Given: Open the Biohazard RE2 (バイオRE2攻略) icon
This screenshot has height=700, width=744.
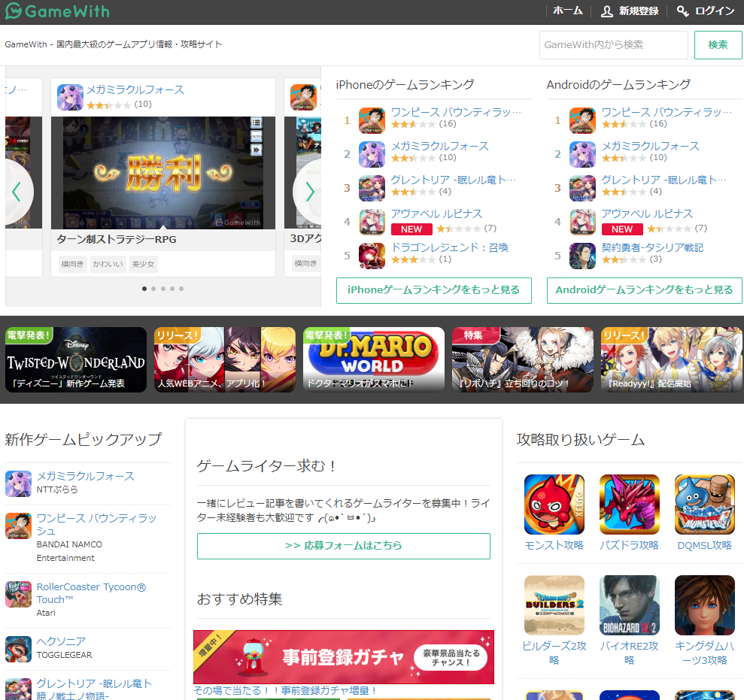Looking at the screenshot, I should click(x=629, y=605).
